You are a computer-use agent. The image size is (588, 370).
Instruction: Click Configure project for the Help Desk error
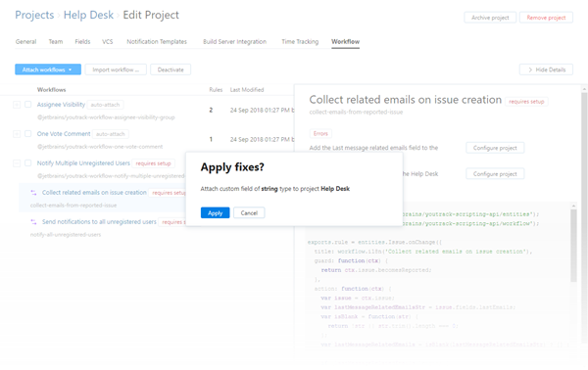[x=495, y=174]
